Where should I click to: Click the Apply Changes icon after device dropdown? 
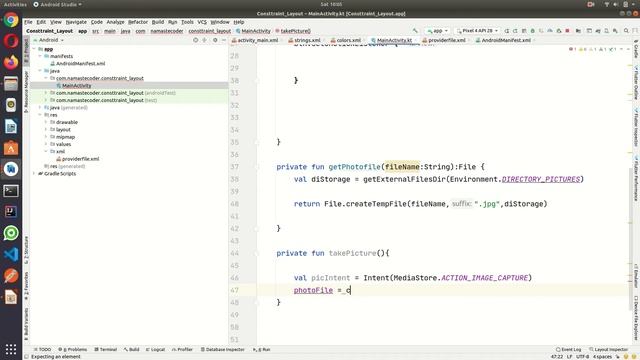pyautogui.click(x=507, y=31)
